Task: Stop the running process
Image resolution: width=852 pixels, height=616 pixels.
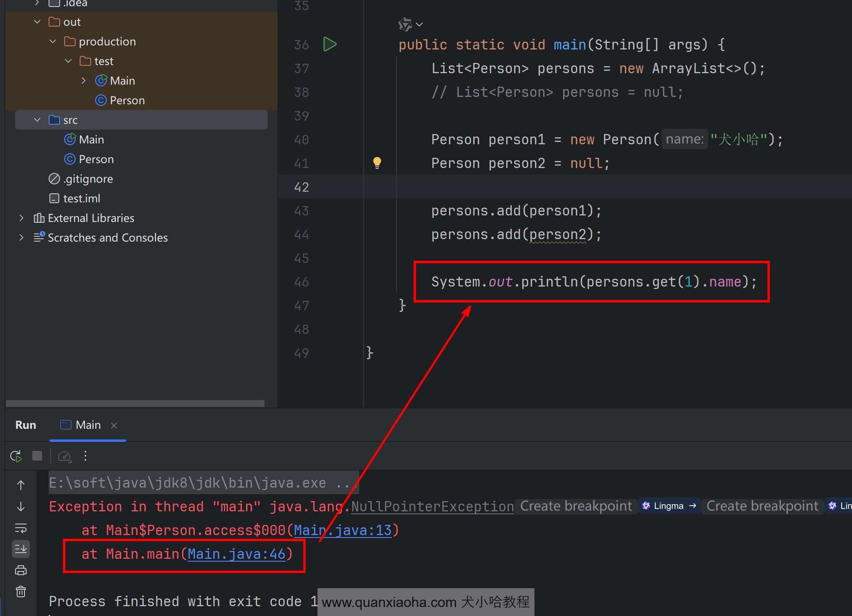Action: (x=37, y=456)
